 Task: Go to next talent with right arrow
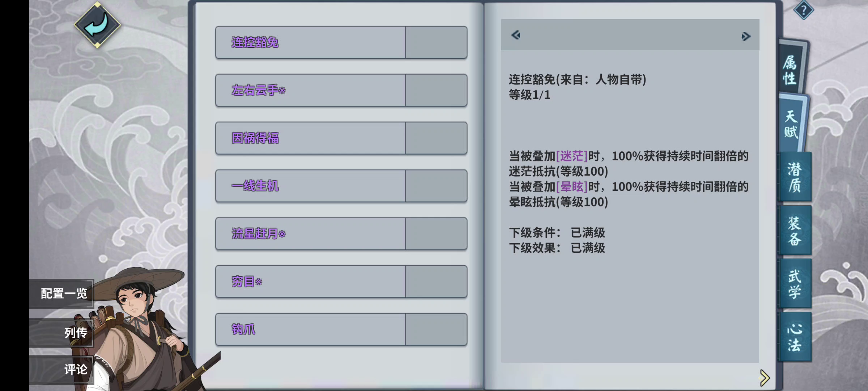tap(745, 36)
